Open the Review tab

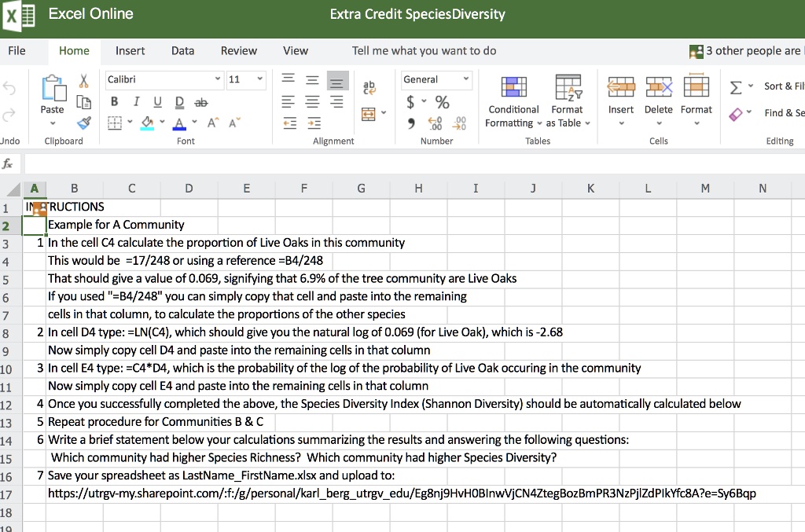click(238, 50)
